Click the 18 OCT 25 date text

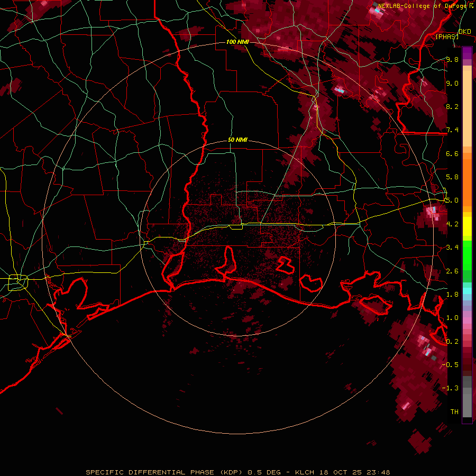coord(342,472)
